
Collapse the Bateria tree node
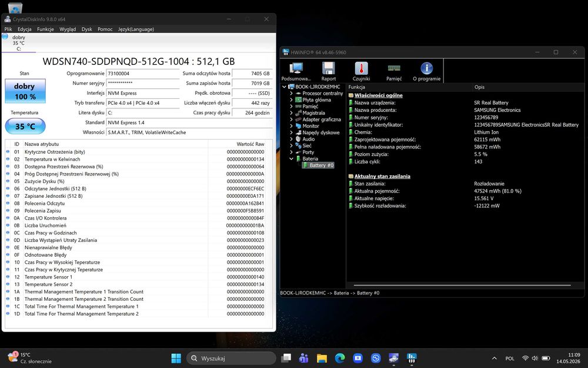[291, 159]
